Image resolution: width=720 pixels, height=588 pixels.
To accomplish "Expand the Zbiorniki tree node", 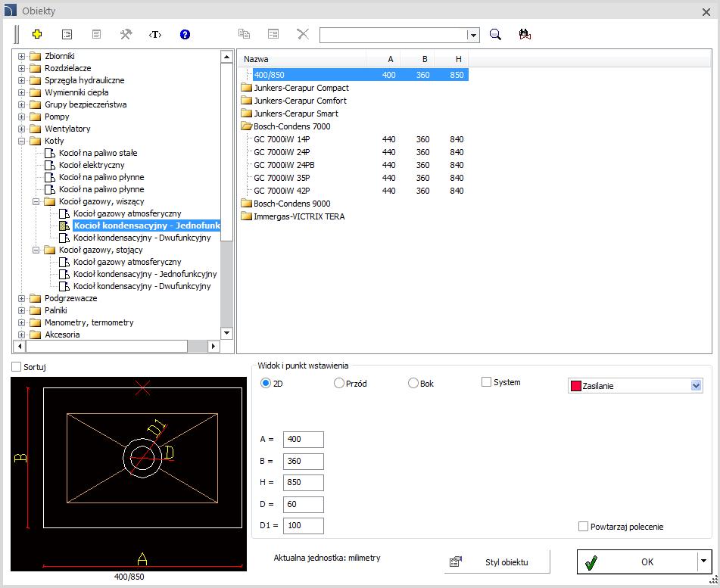I will (x=22, y=56).
